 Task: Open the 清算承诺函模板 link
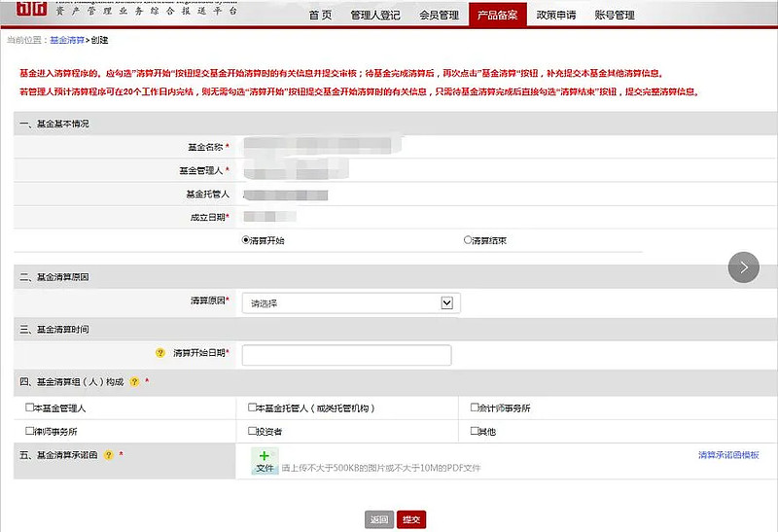click(728, 454)
